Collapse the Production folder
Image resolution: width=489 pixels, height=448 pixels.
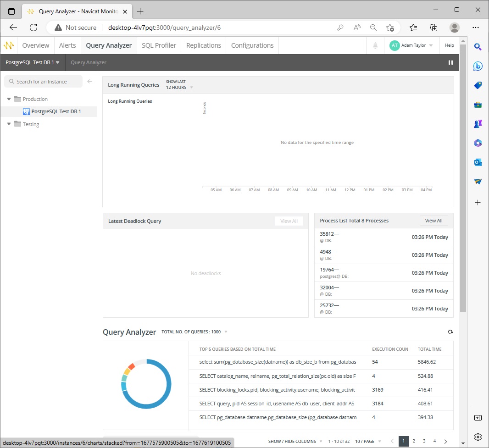9,99
